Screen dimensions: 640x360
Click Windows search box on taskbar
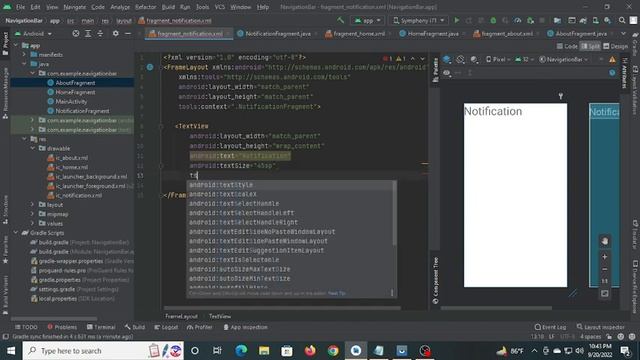103,351
